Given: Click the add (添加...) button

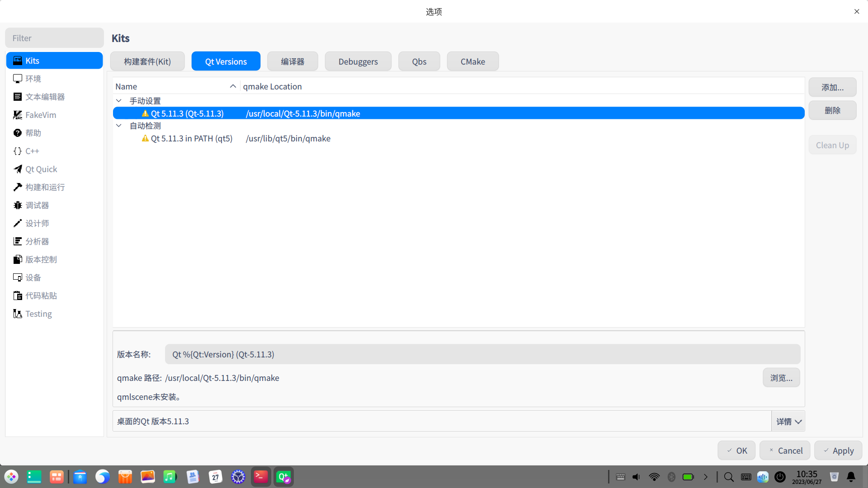Looking at the screenshot, I should pos(832,87).
